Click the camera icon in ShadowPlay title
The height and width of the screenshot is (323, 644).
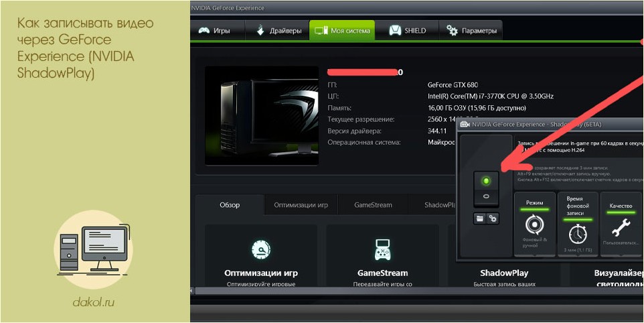[465, 125]
